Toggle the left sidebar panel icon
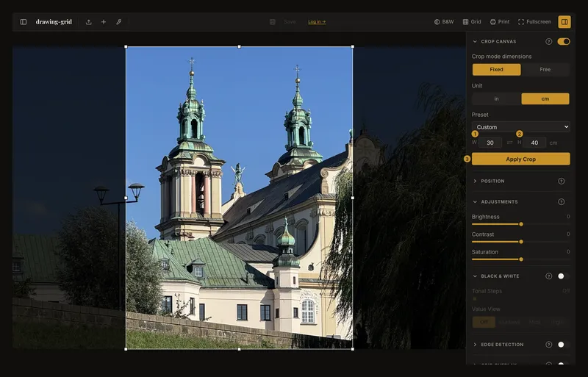 point(24,22)
